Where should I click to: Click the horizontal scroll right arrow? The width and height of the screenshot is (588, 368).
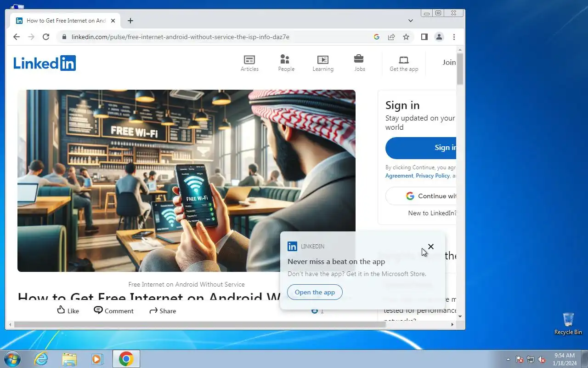452,324
